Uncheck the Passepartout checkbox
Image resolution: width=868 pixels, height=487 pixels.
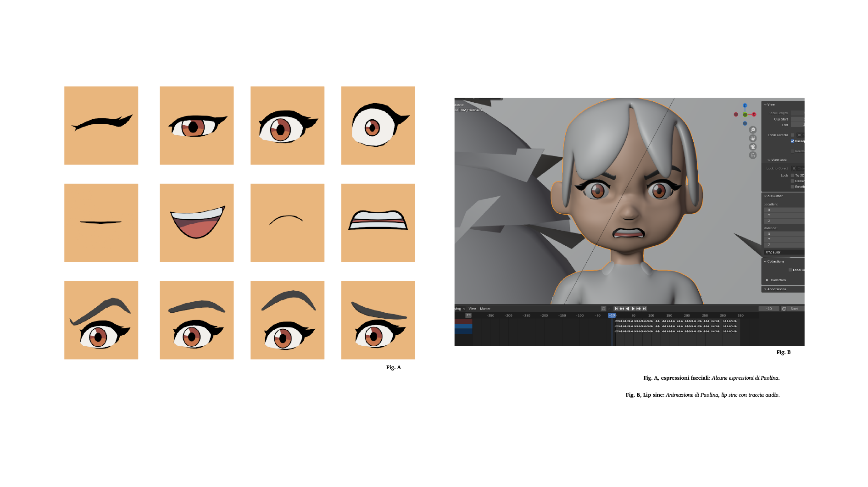792,141
